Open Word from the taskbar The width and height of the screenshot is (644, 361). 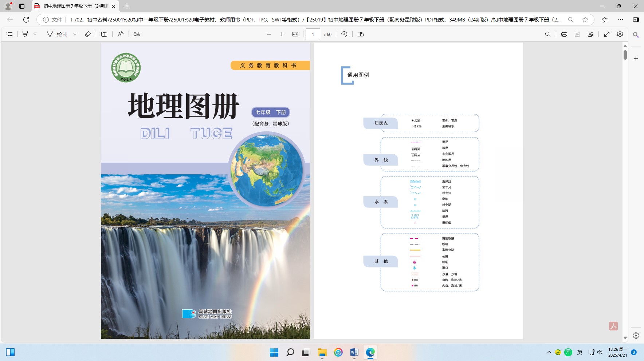click(x=354, y=352)
